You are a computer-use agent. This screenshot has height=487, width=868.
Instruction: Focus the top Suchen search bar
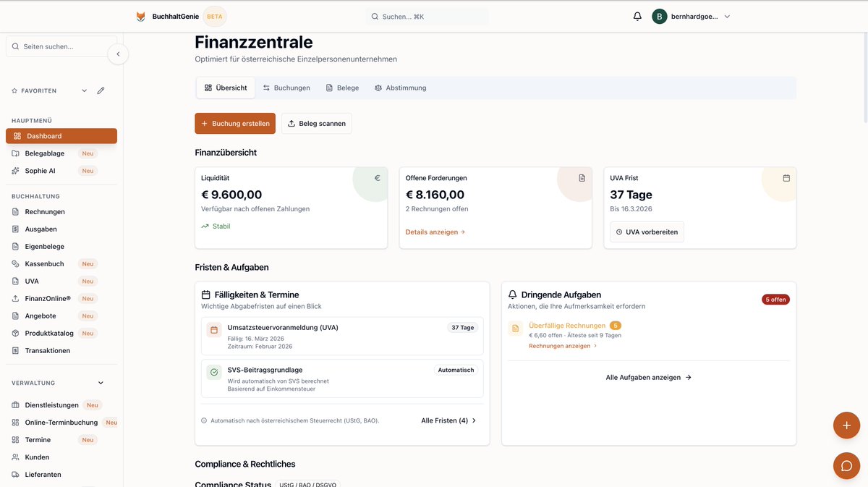point(427,16)
